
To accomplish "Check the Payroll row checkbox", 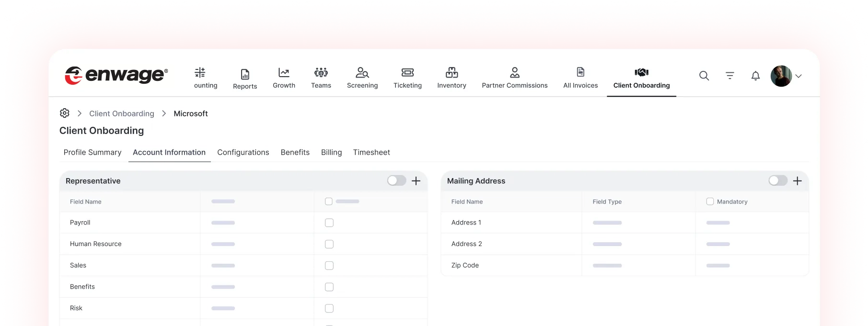I will click(329, 223).
